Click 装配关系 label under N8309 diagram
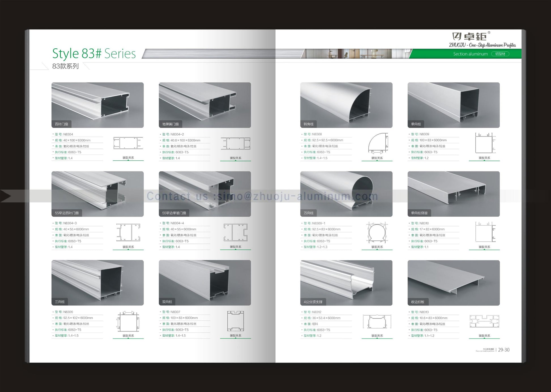The width and height of the screenshot is (551, 392). 484,158
